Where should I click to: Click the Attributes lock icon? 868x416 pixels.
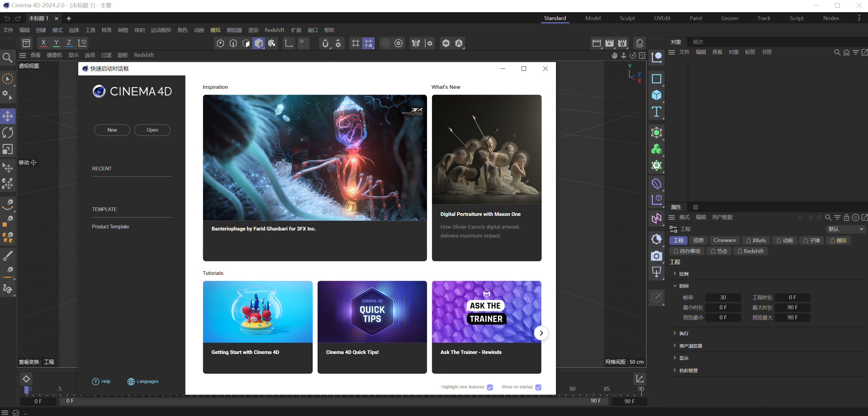(x=846, y=217)
